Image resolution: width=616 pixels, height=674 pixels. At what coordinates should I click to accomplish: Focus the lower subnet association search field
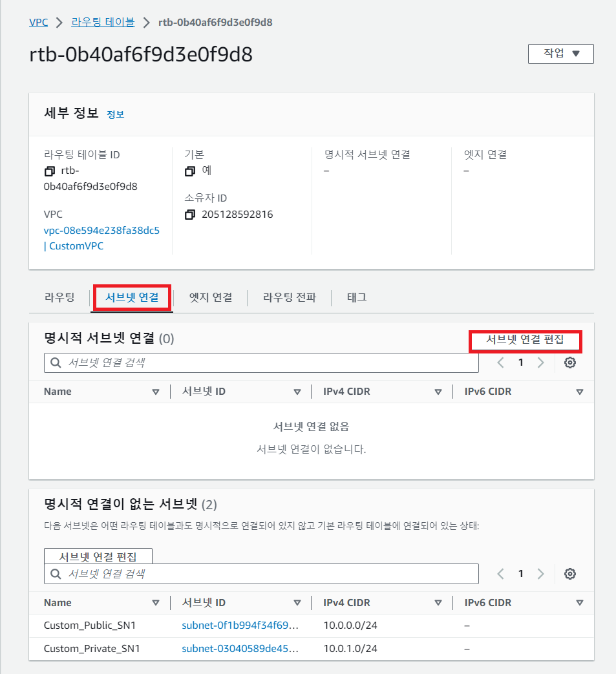point(261,574)
